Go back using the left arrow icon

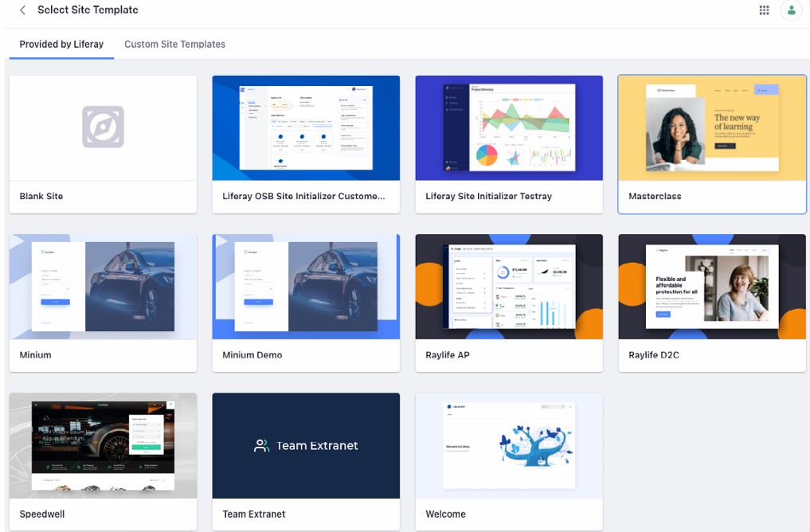(23, 10)
